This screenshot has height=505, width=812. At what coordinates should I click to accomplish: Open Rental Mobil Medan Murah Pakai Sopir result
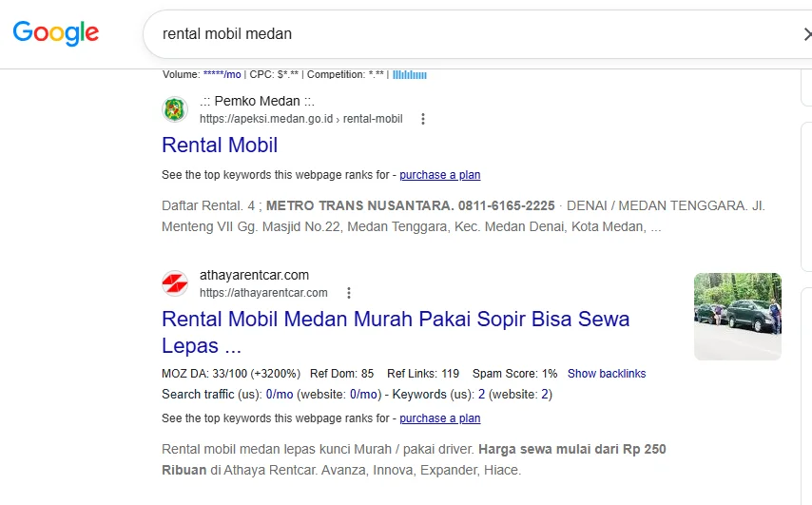click(396, 332)
